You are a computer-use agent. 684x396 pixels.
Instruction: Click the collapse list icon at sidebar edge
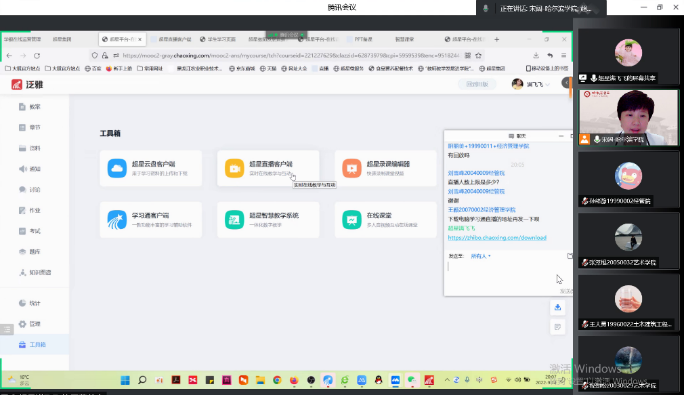click(7, 330)
